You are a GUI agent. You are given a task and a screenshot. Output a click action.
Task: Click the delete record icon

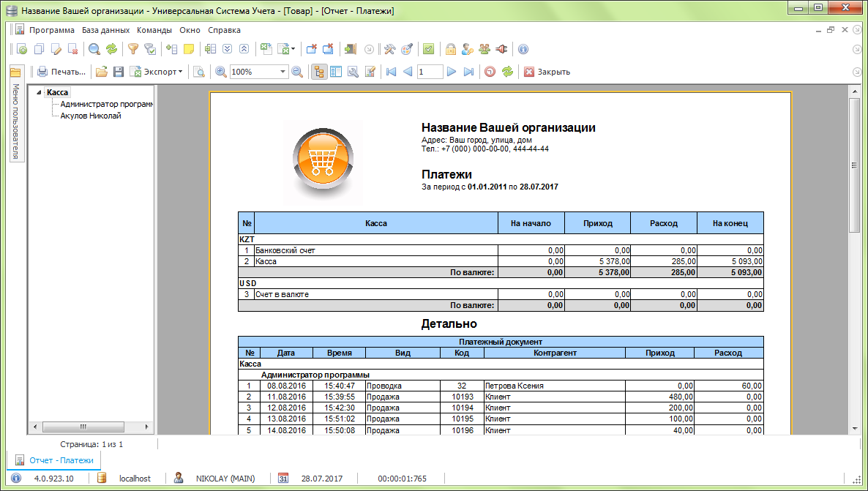coord(72,49)
